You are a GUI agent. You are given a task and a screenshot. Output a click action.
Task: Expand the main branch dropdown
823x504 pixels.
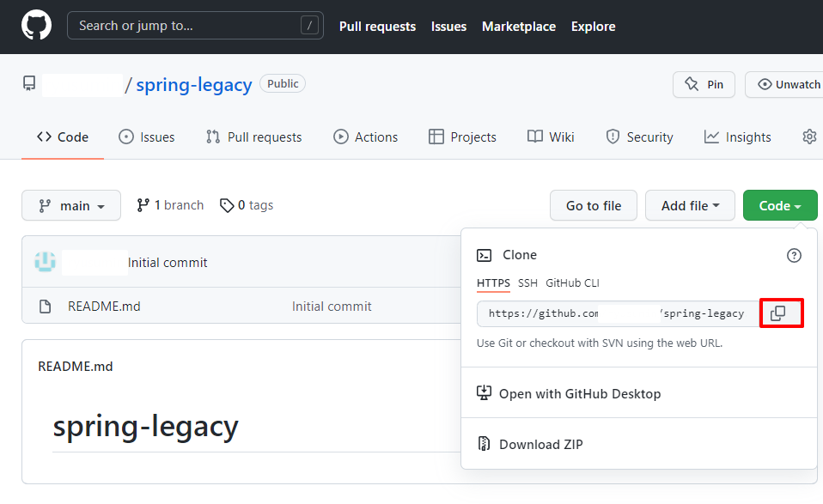pos(71,205)
